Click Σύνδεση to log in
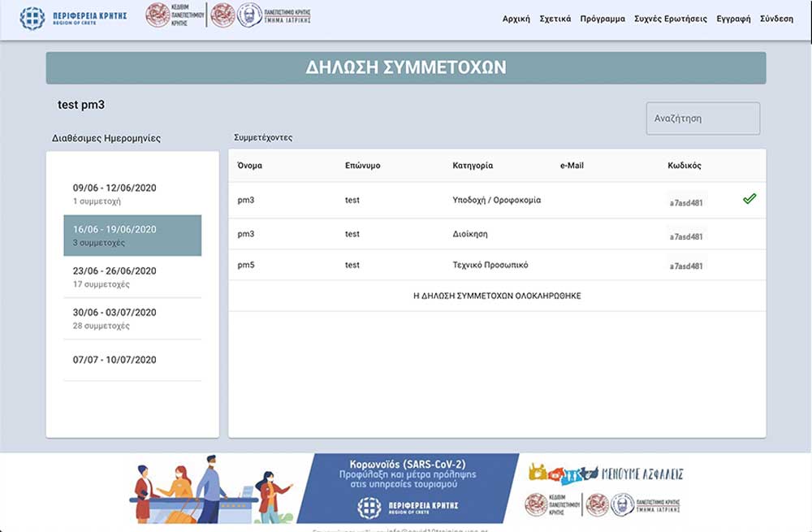 tap(776, 19)
